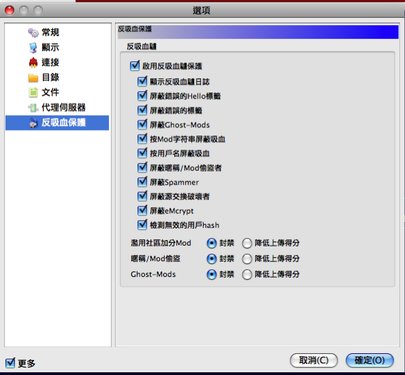
Task: Uncheck 屏蔽Spammer option
Action: point(142,182)
